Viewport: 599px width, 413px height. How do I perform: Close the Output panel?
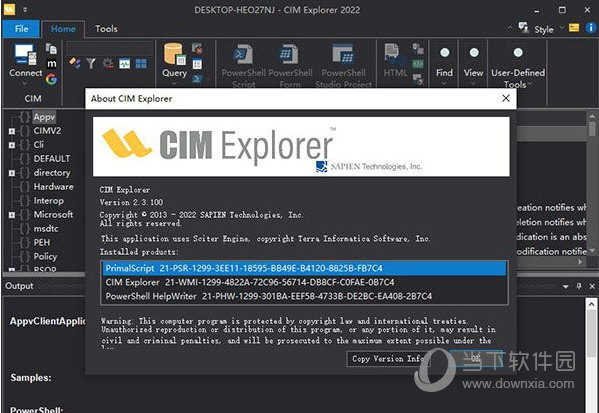pos(592,286)
